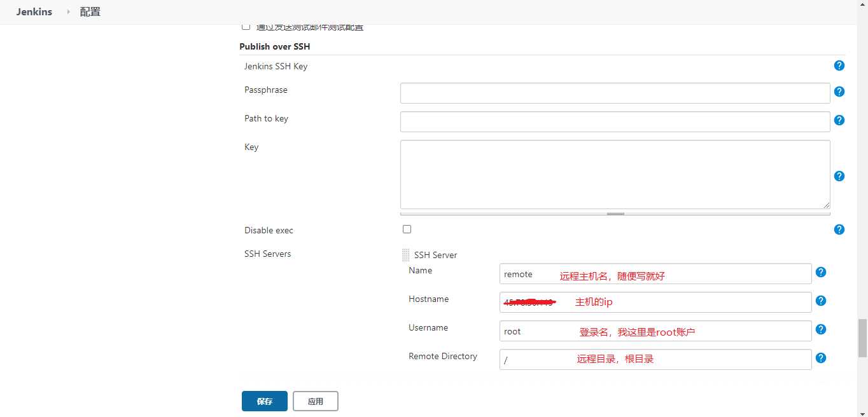Open help icon for Disable exec
868x417 pixels.
(x=839, y=229)
